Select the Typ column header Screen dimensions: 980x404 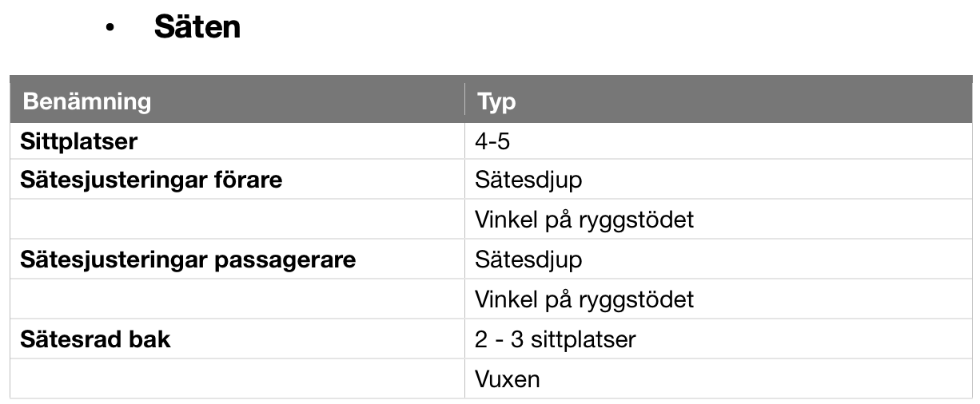tap(496, 102)
